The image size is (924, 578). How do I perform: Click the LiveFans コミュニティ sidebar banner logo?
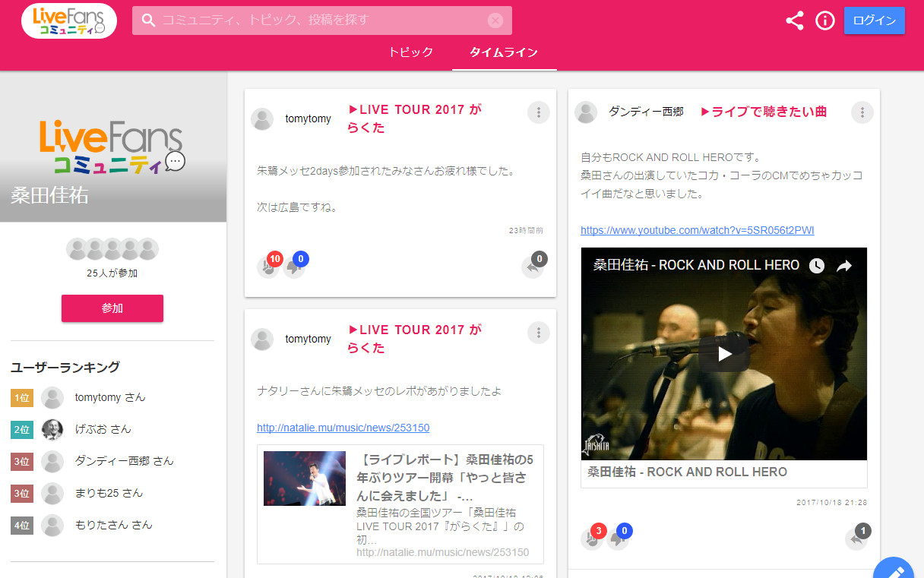112,147
